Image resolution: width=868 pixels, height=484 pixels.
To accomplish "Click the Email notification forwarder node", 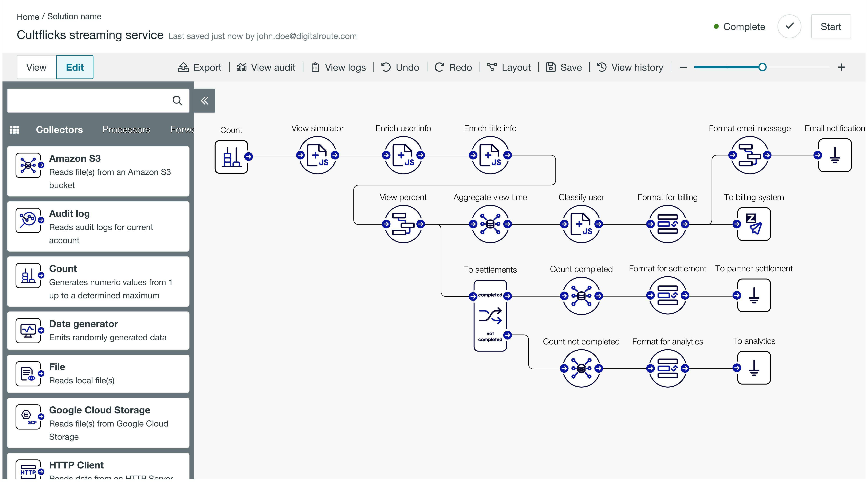I will (835, 155).
